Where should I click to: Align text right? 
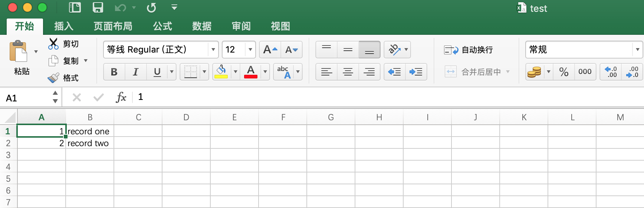click(x=369, y=72)
